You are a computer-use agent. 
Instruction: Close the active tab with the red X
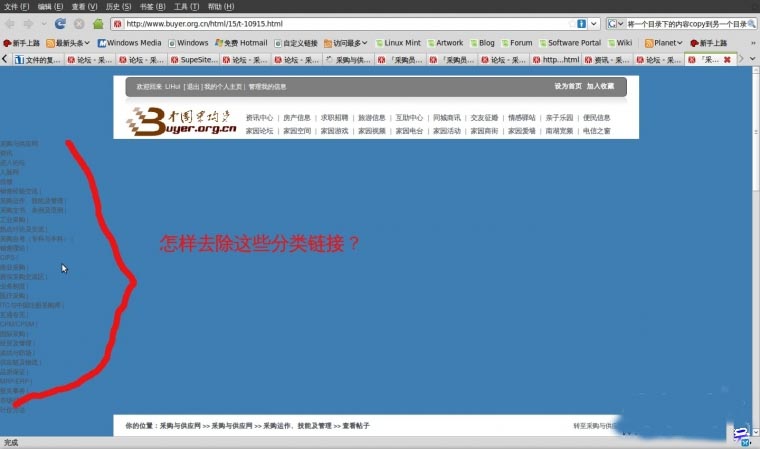point(727,60)
